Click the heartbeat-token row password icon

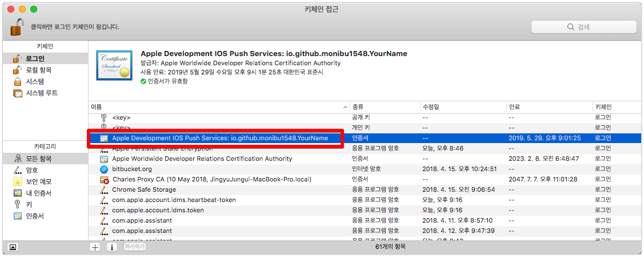click(x=104, y=200)
